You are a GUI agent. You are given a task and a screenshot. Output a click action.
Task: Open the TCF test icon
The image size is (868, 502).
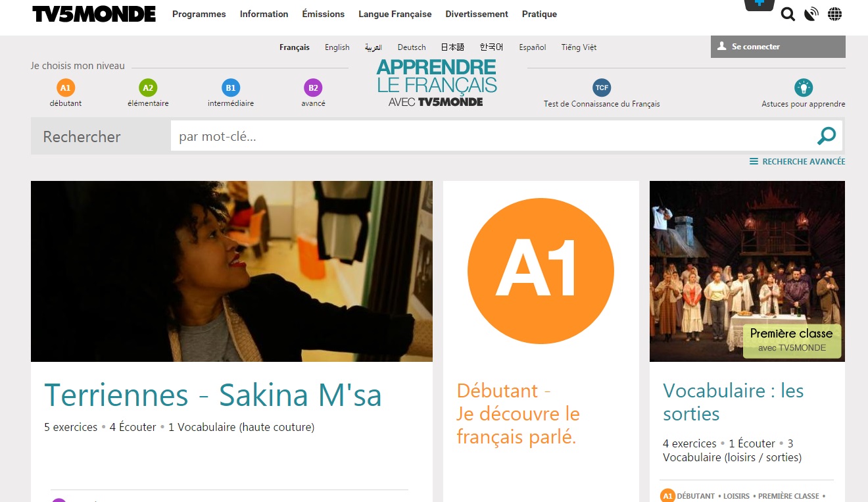point(602,88)
